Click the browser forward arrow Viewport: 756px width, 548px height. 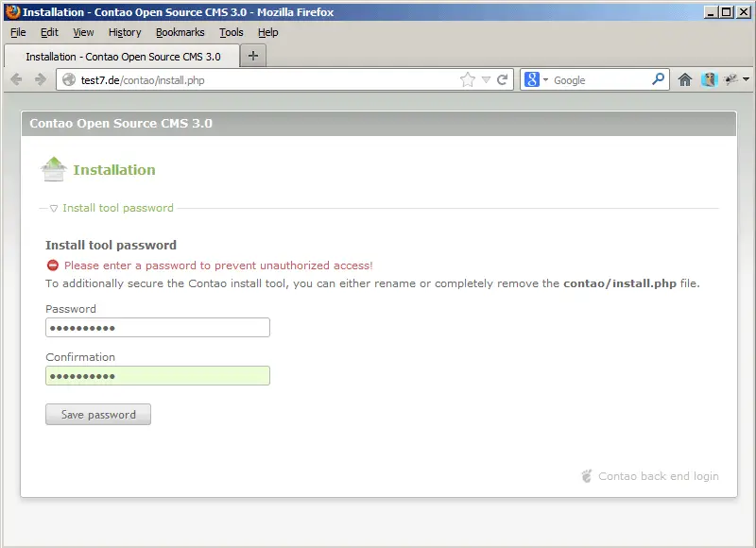(41, 79)
